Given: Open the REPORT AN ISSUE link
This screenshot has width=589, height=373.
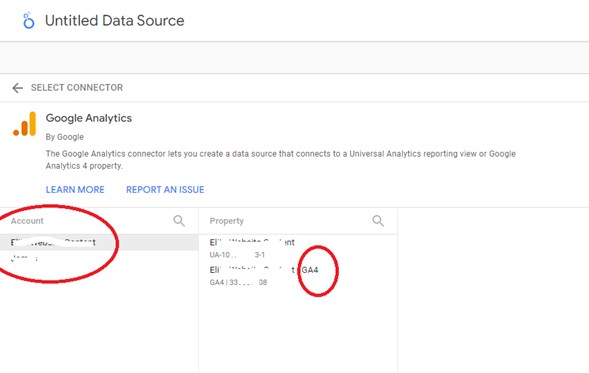Looking at the screenshot, I should point(165,190).
